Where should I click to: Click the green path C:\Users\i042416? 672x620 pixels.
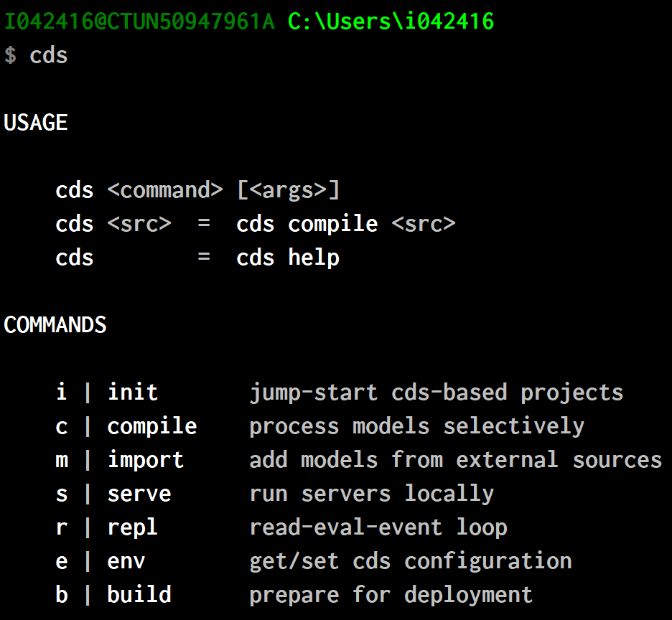point(391,22)
